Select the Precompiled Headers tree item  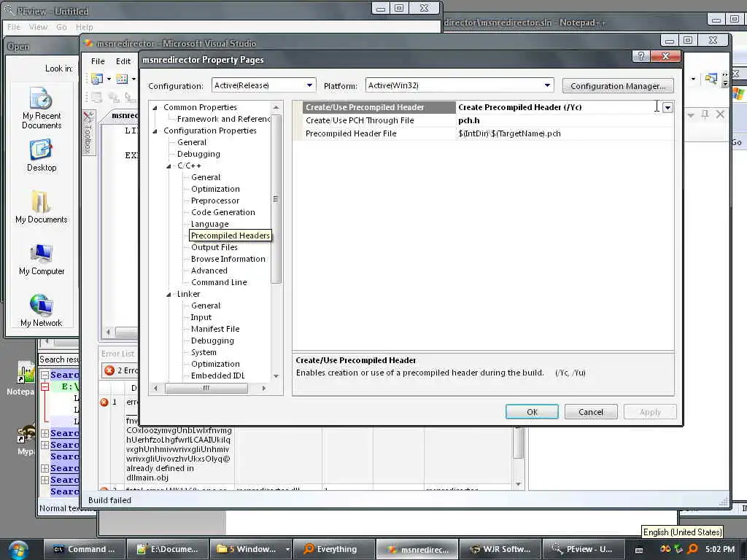(x=230, y=236)
